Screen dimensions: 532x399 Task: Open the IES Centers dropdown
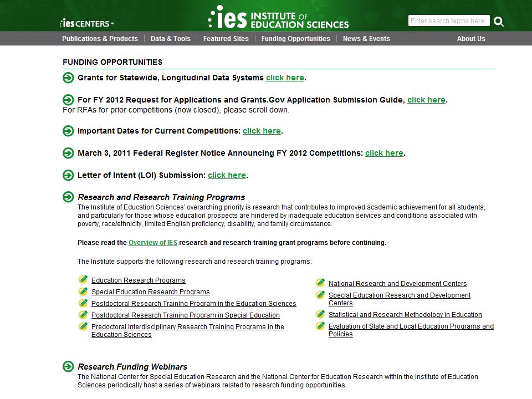click(x=87, y=23)
